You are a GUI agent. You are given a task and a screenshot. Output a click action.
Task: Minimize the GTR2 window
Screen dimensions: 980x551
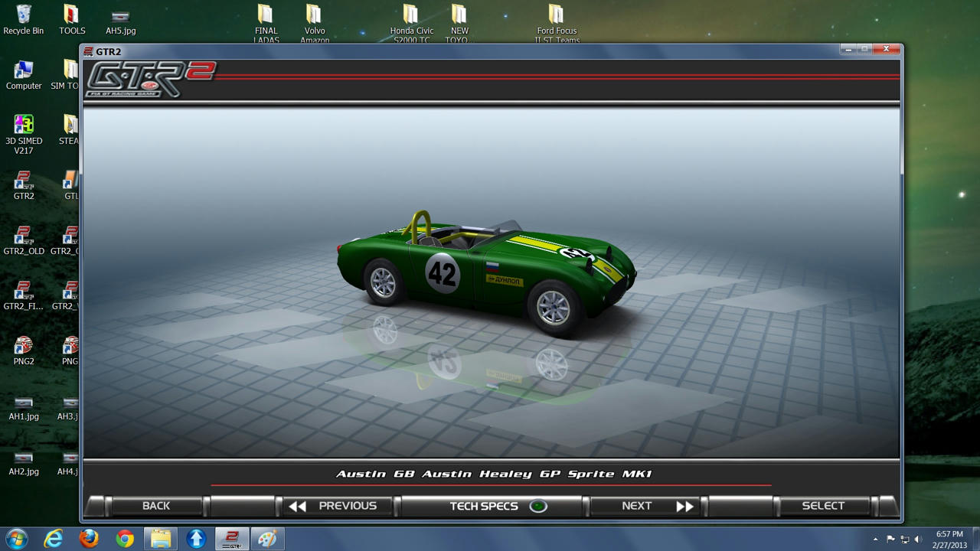848,49
